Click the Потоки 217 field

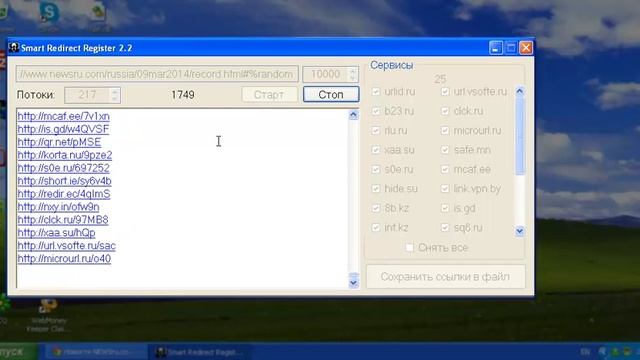87,95
